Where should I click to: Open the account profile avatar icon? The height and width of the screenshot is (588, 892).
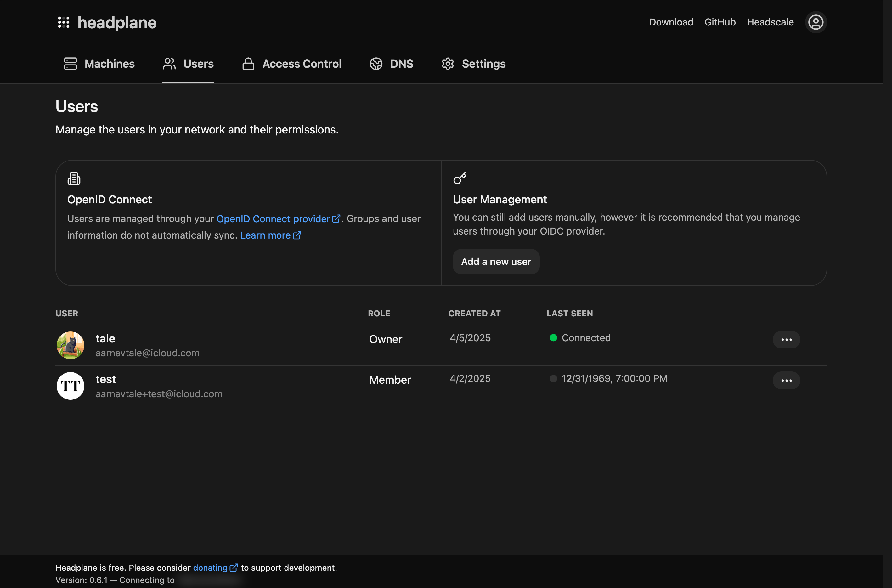[816, 22]
